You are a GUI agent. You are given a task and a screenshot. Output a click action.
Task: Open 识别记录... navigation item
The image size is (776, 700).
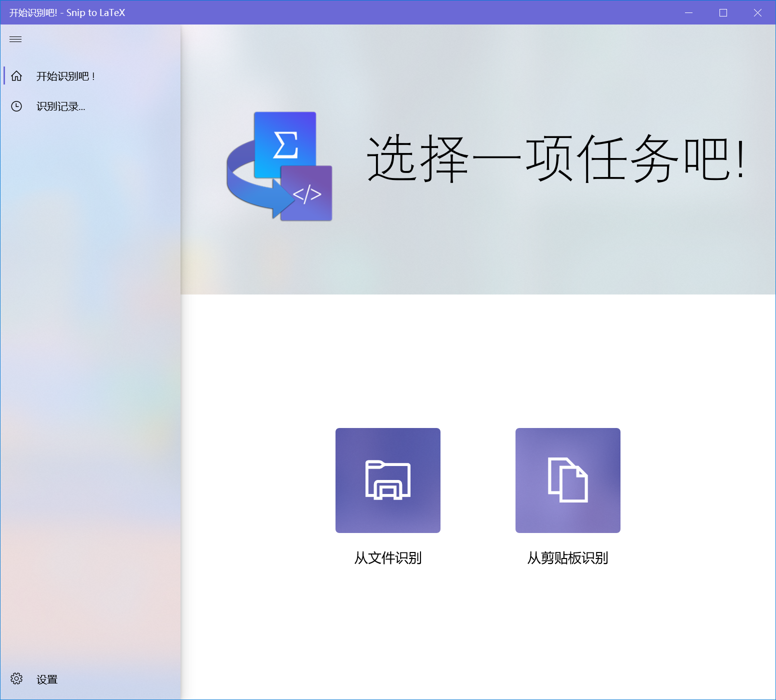[90, 106]
